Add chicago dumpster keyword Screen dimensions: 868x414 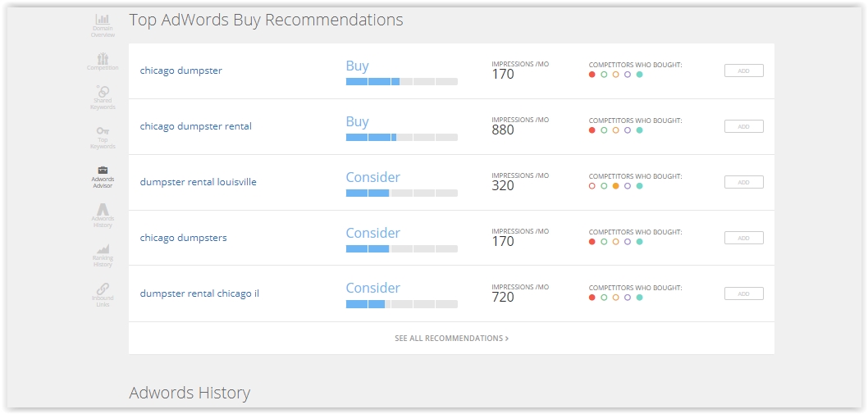coord(743,71)
